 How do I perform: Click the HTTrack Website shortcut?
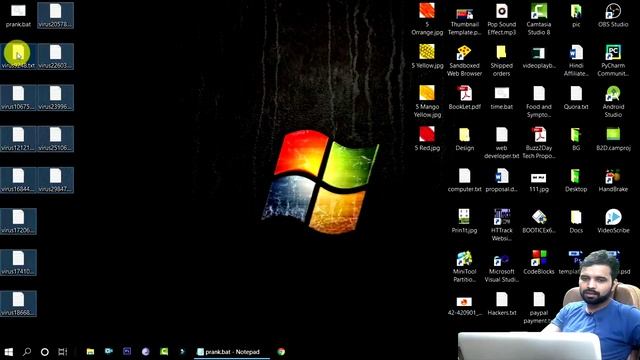pos(502,225)
